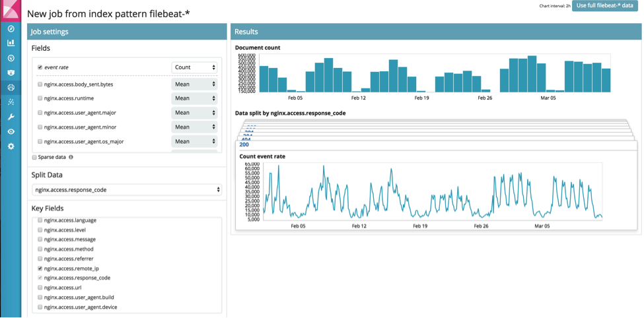Check nginx.access.user_agent.minor field
Screen dimensions: 644x318
pos(40,127)
